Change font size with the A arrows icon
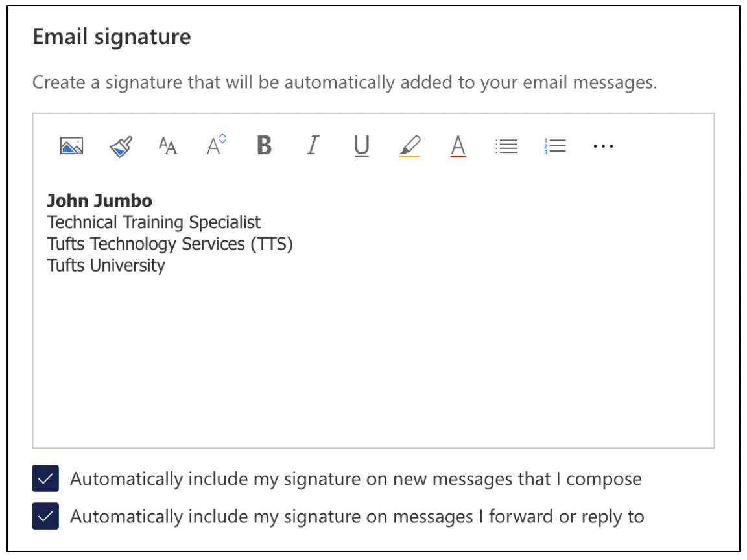The height and width of the screenshot is (560, 747). click(x=217, y=145)
